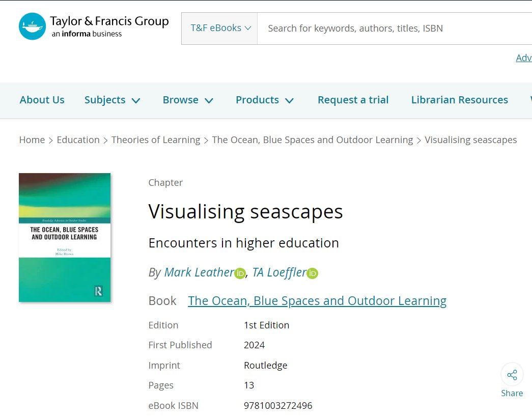Navigate to Home via the breadcrumb

32,140
